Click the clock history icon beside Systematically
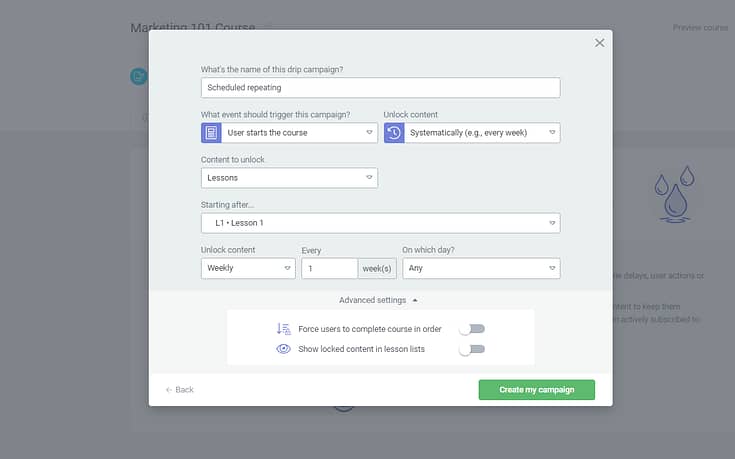Image resolution: width=735 pixels, height=459 pixels. tap(394, 133)
